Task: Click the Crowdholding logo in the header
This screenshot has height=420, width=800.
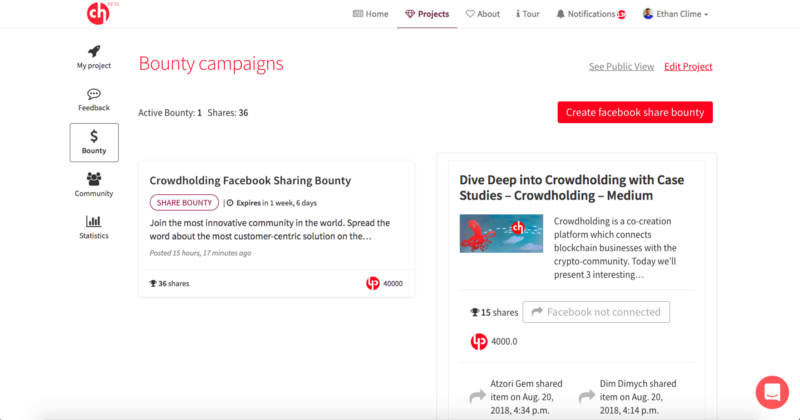Action: (x=99, y=13)
